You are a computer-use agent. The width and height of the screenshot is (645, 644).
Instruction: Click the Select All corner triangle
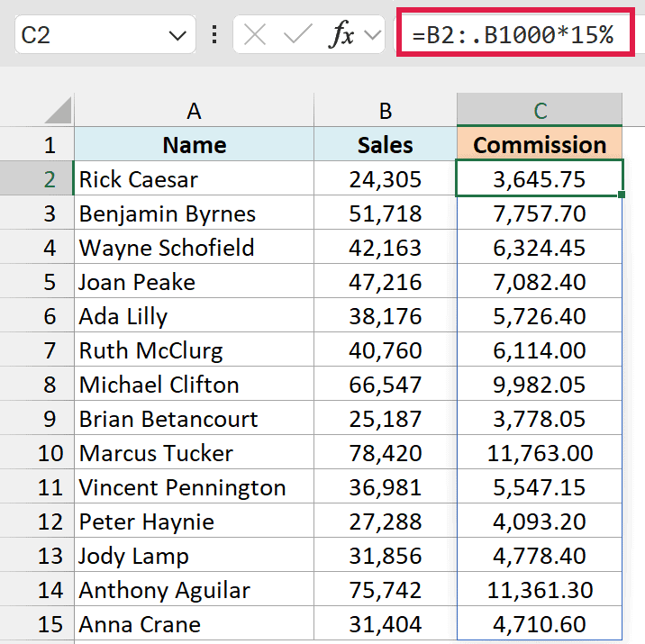[x=58, y=110]
